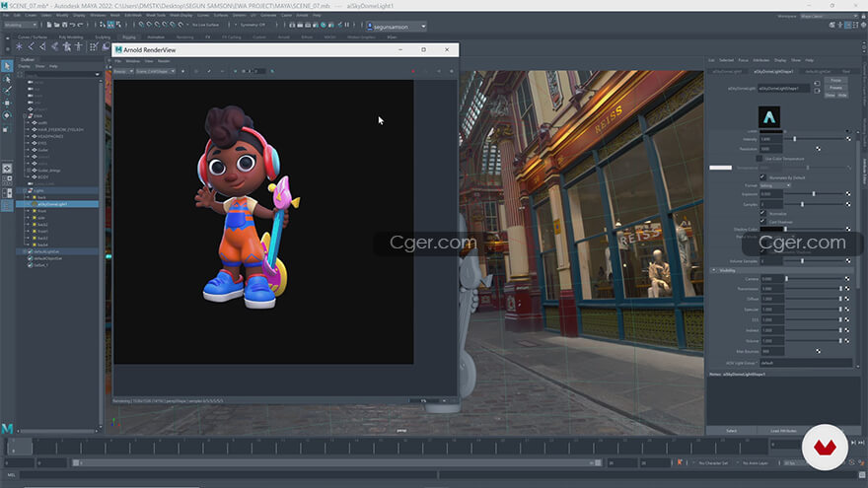Collapse the Lights group in Outliner
The image size is (868, 488).
pos(25,190)
